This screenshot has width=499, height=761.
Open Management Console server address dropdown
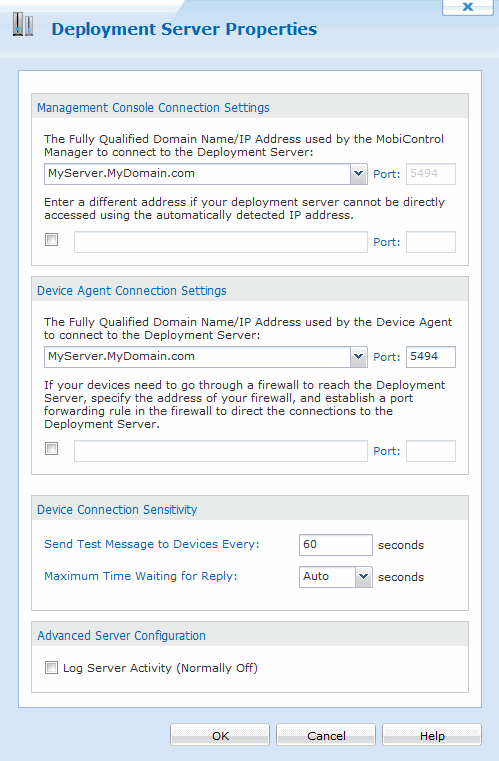click(x=358, y=174)
